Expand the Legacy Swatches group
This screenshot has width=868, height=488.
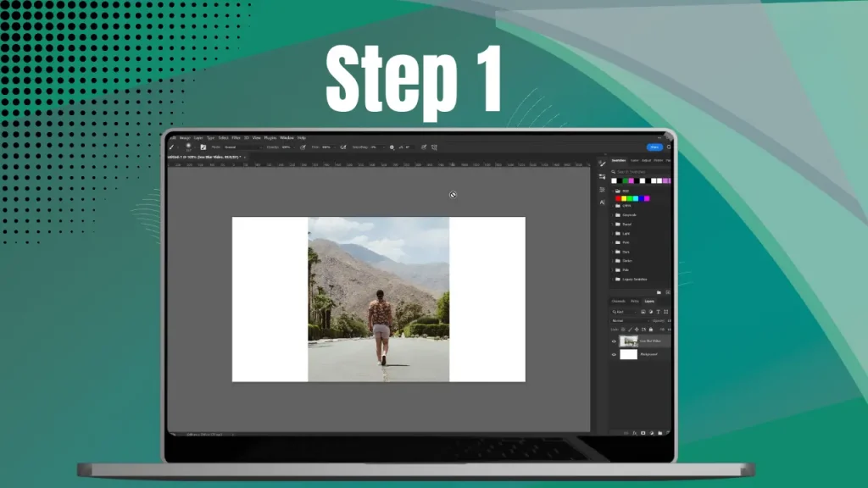[613, 280]
